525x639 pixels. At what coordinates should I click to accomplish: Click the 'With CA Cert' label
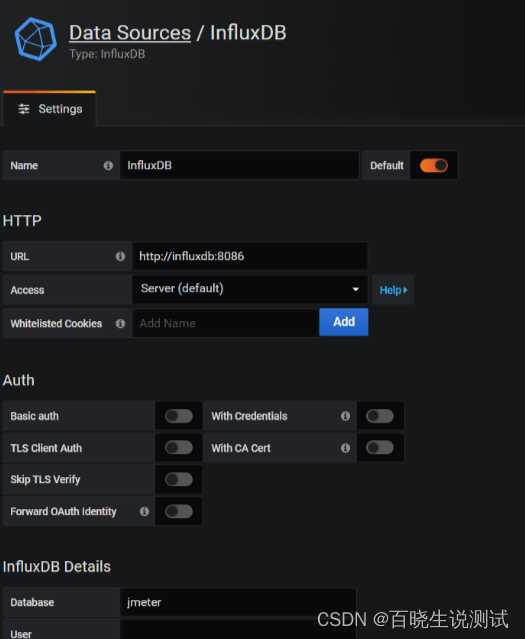point(241,448)
